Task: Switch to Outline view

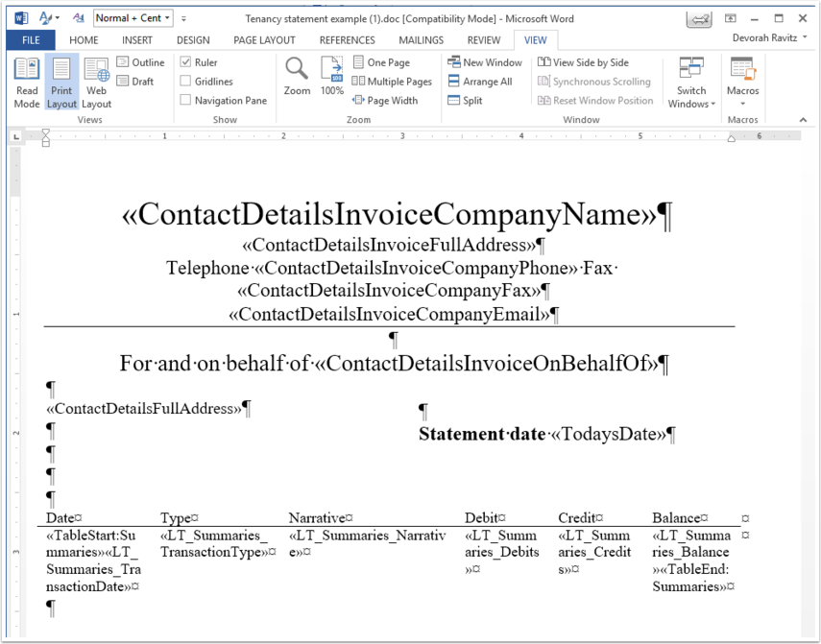Action: (140, 62)
